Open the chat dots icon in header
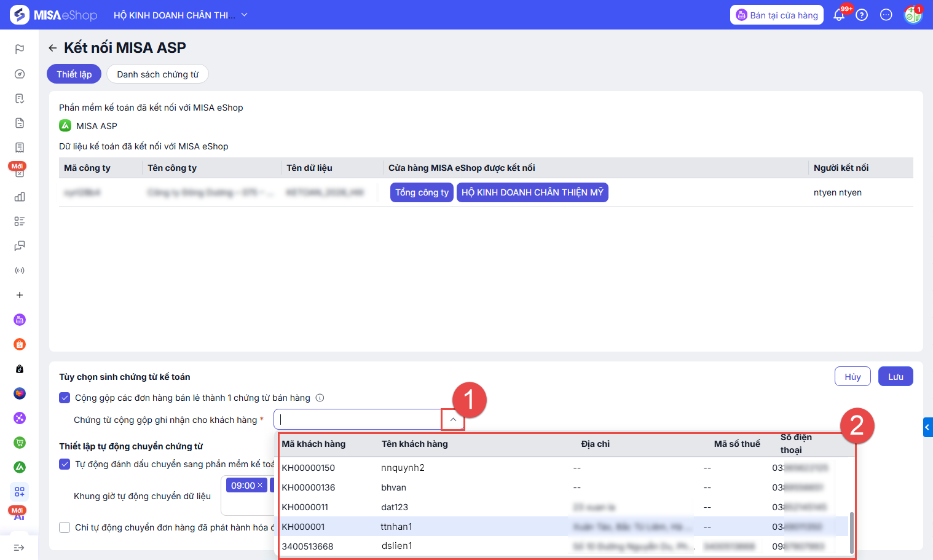The image size is (933, 560). point(886,15)
